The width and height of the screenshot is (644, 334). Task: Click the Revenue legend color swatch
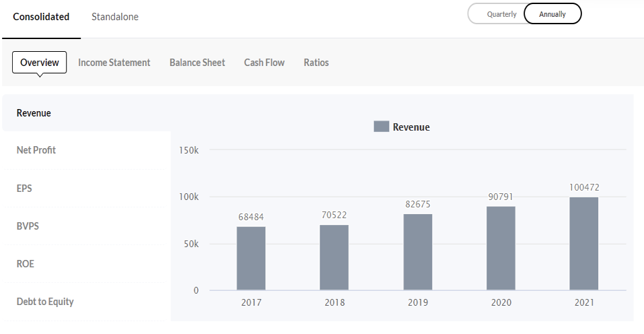coord(382,127)
